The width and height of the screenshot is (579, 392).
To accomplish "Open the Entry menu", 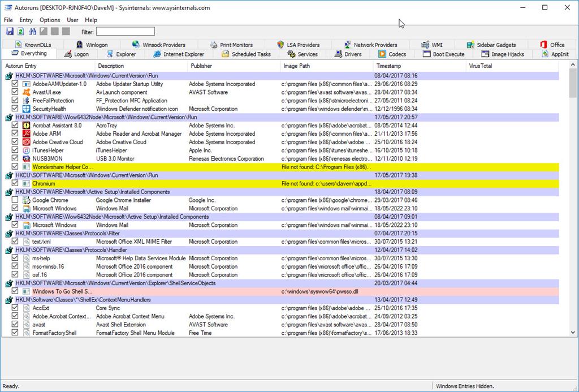I will point(26,20).
